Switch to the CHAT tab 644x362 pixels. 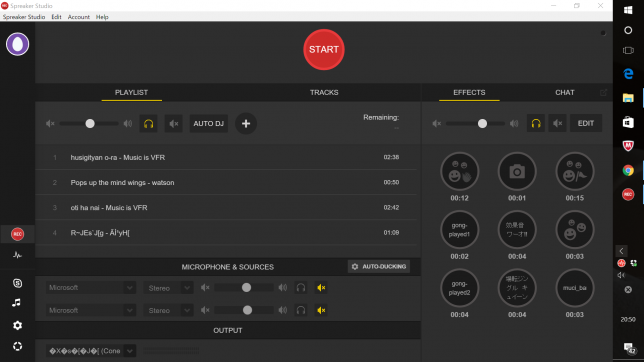pos(565,92)
